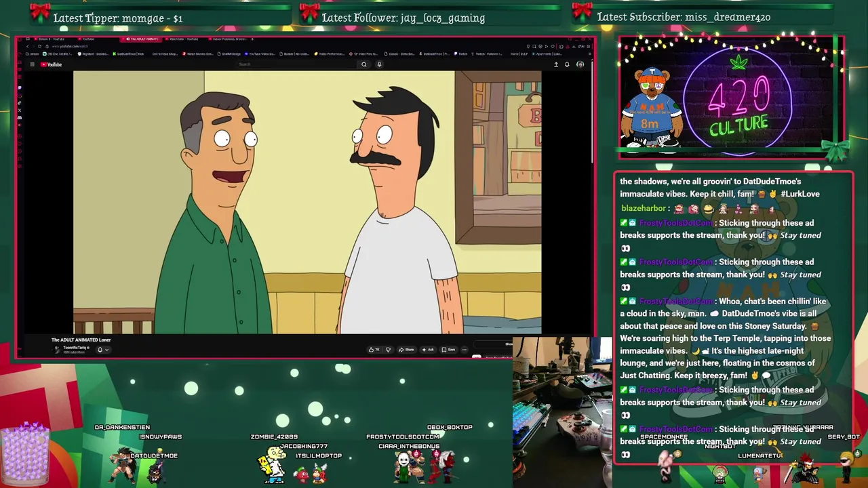
Task: Click the Ask button under video
Action: [428, 350]
